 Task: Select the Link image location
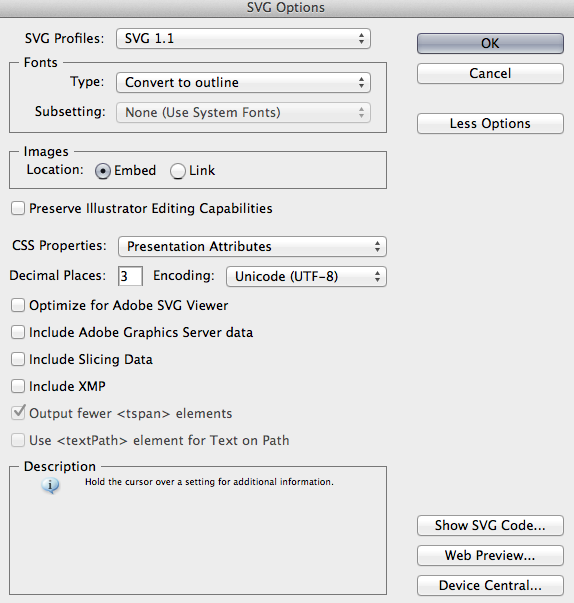pyautogui.click(x=178, y=171)
